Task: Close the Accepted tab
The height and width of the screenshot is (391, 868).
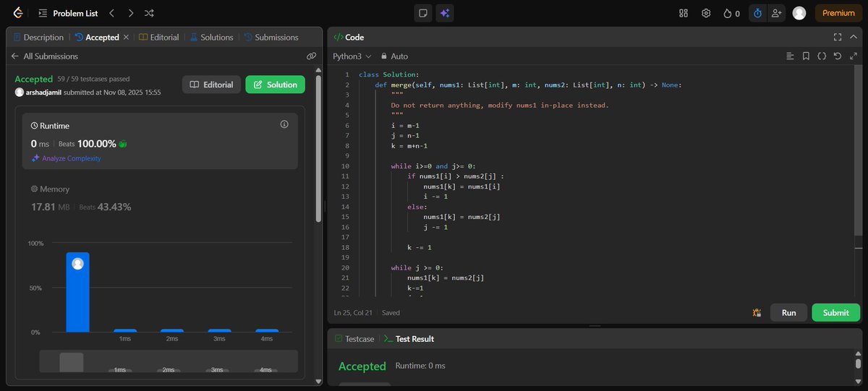Action: click(126, 37)
